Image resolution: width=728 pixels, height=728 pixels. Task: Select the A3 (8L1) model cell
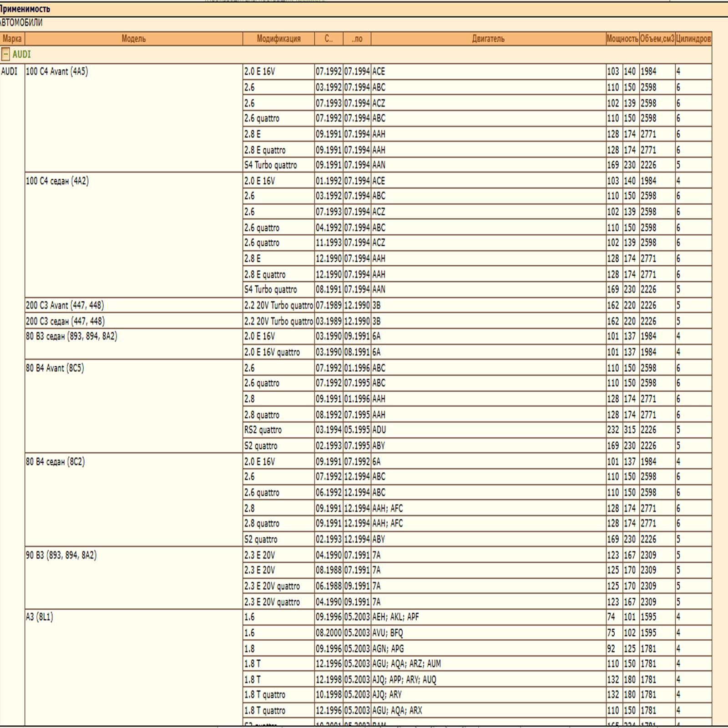[40, 617]
